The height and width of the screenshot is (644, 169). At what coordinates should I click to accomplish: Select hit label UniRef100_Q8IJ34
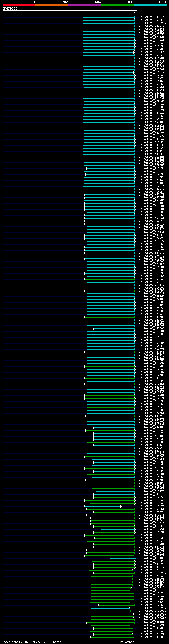click(152, 576)
